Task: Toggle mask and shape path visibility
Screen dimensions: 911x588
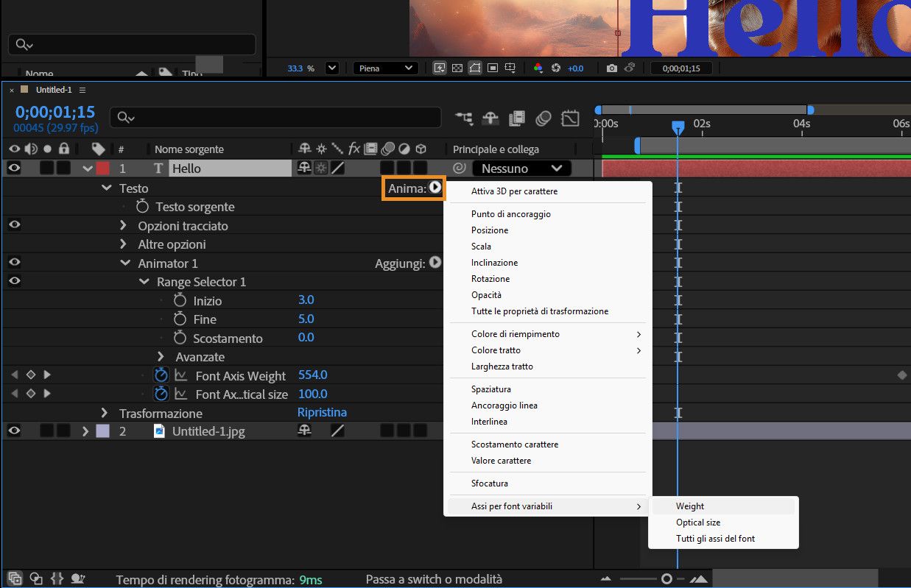Action: (475, 68)
